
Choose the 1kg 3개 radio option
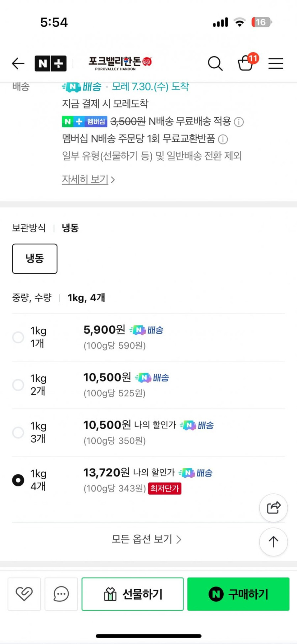[18, 432]
